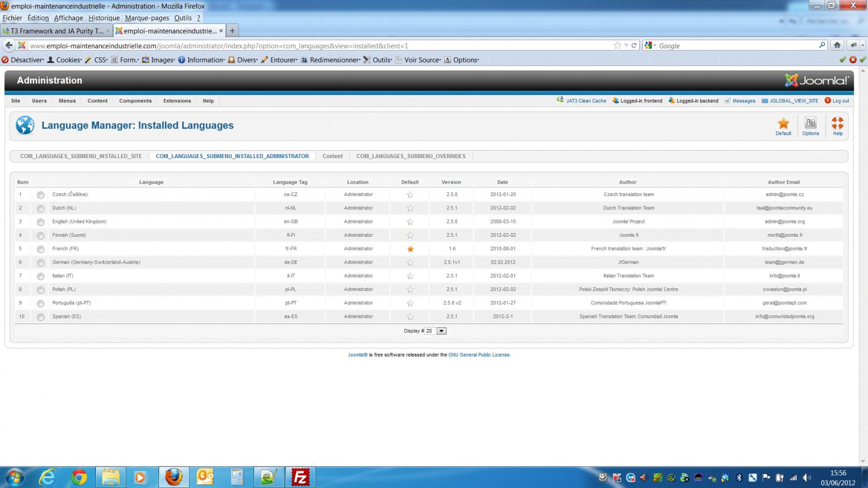This screenshot has height=488, width=868.
Task: Open JGLOBAL_VIEW_SITE site preview
Action: tap(790, 101)
